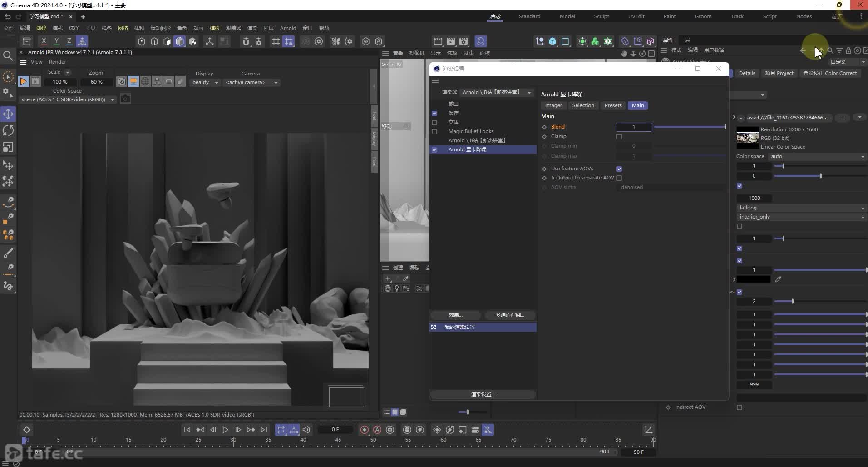Click the keyframe diamond icon left of timeline controls
Image resolution: width=868 pixels, height=467 pixels.
click(x=27, y=430)
